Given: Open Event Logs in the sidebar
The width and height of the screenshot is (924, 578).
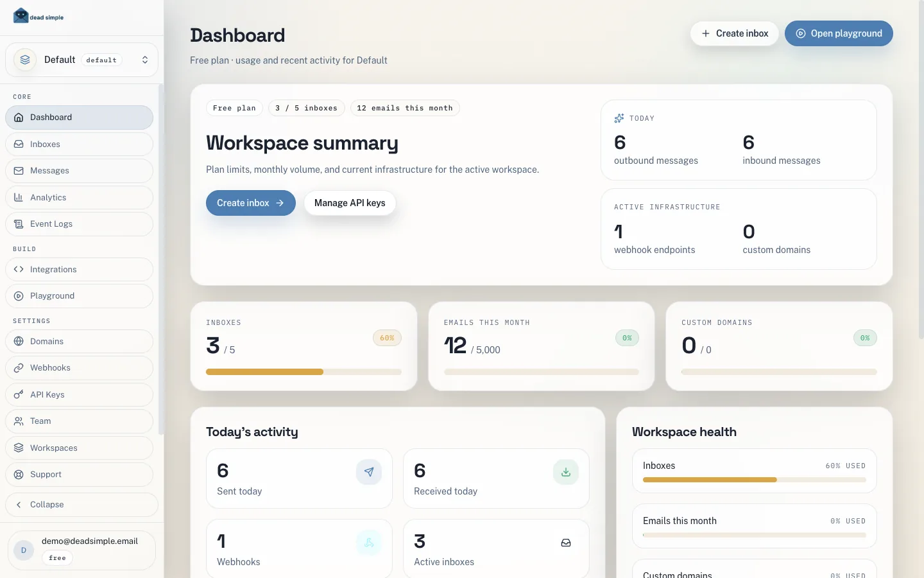Looking at the screenshot, I should (79, 224).
